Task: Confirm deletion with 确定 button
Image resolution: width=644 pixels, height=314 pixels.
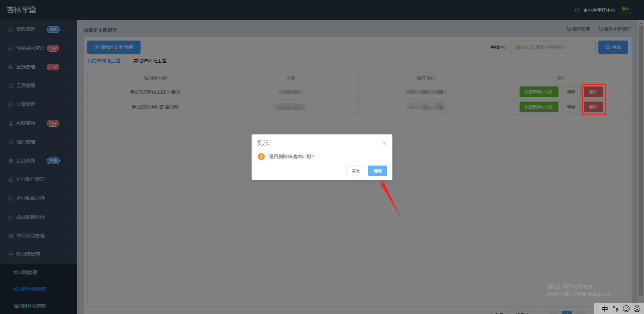Action: tap(378, 171)
